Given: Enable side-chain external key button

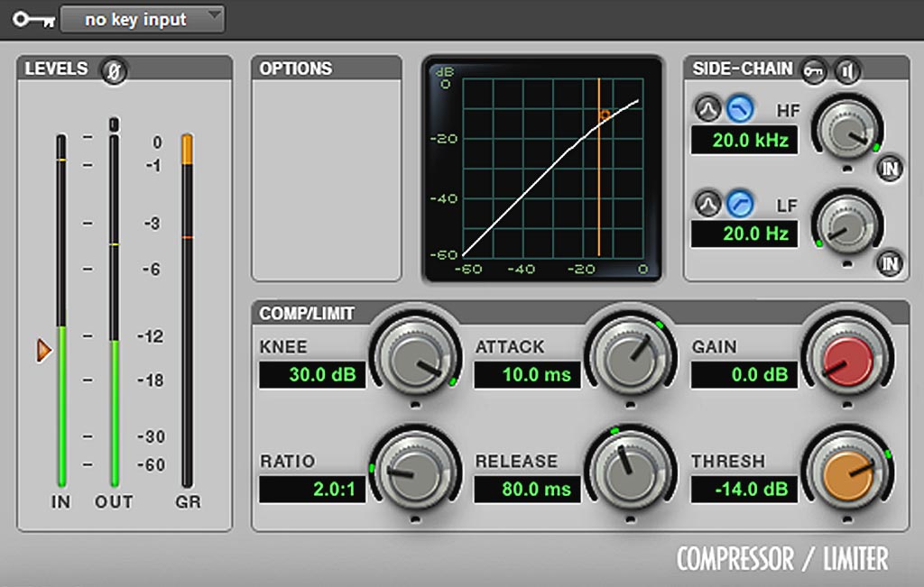Looking at the screenshot, I should [x=815, y=72].
